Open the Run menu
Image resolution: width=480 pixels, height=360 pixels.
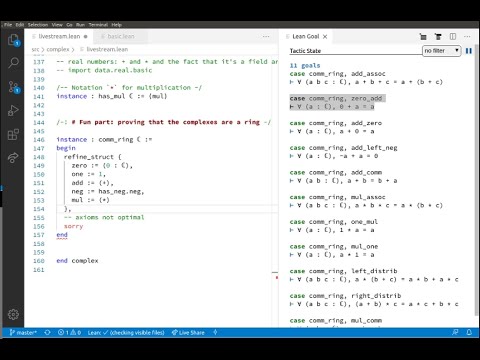click(80, 25)
